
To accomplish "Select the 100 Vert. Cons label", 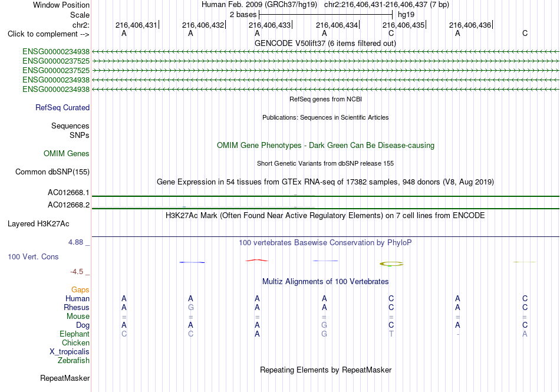I will click(x=33, y=256).
